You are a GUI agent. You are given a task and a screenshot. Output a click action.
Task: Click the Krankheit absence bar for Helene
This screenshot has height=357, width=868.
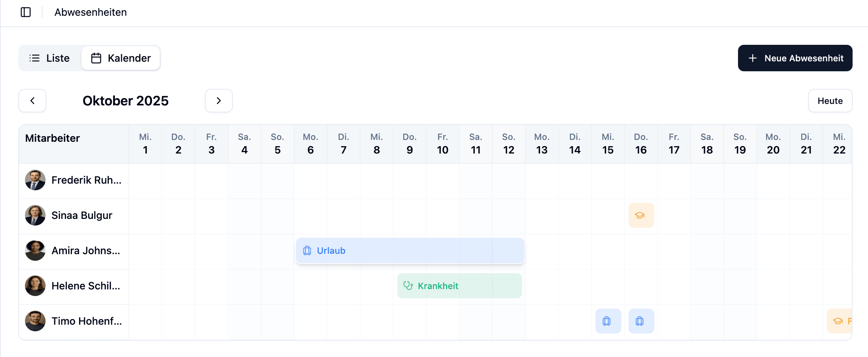[x=459, y=286]
